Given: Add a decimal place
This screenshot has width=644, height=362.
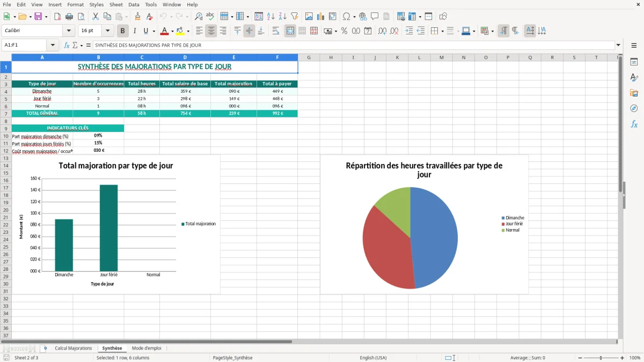Looking at the screenshot, I should click(x=382, y=31).
